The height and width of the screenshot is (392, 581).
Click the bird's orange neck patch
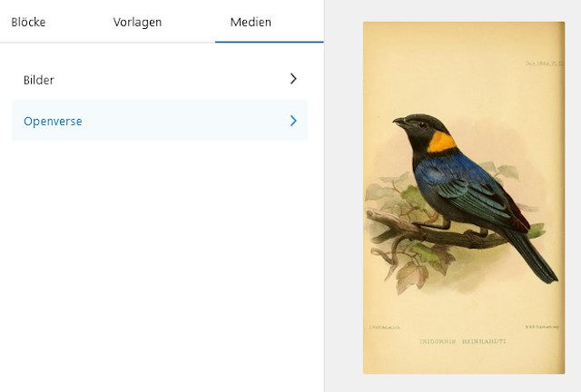(441, 142)
